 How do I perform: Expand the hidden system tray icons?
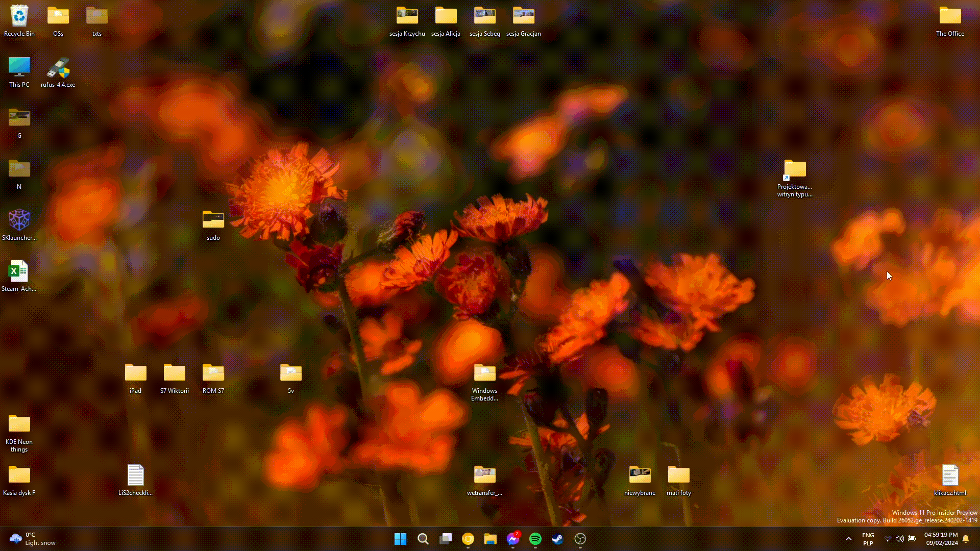(849, 539)
